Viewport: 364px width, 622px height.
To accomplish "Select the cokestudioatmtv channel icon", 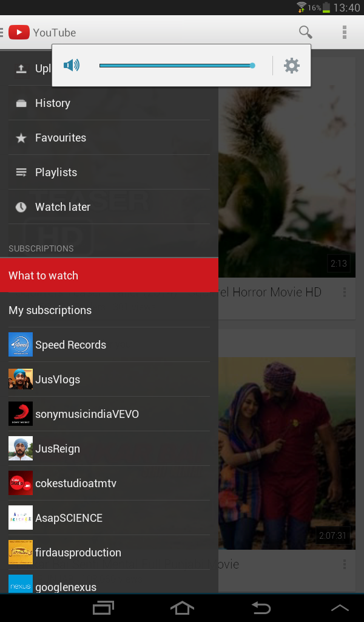I will click(x=21, y=484).
